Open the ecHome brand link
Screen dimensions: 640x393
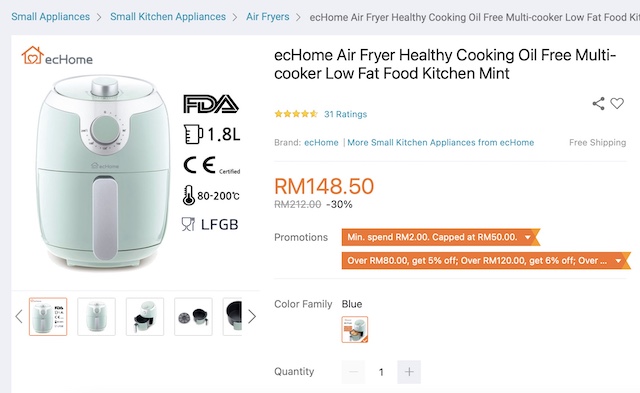coord(321,142)
